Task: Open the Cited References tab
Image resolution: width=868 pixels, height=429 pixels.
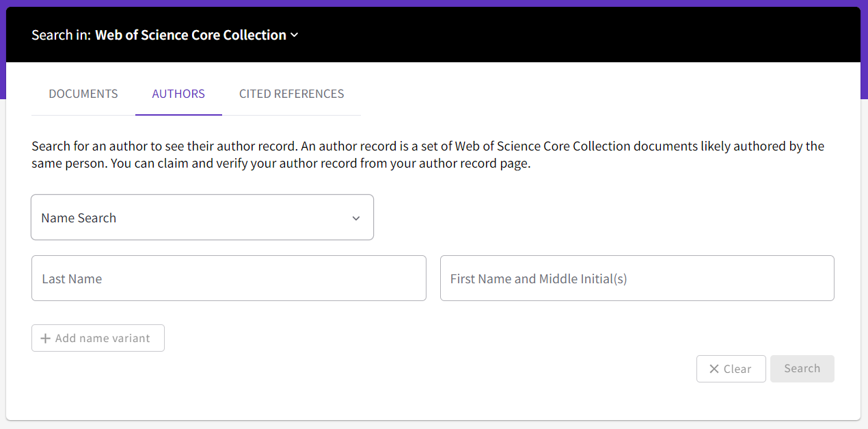Action: (292, 94)
